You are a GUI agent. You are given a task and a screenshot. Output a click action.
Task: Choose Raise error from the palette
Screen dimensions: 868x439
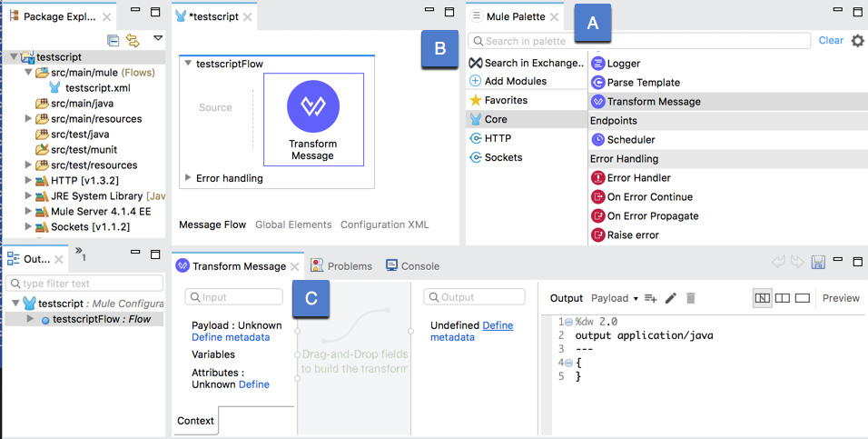tap(632, 234)
